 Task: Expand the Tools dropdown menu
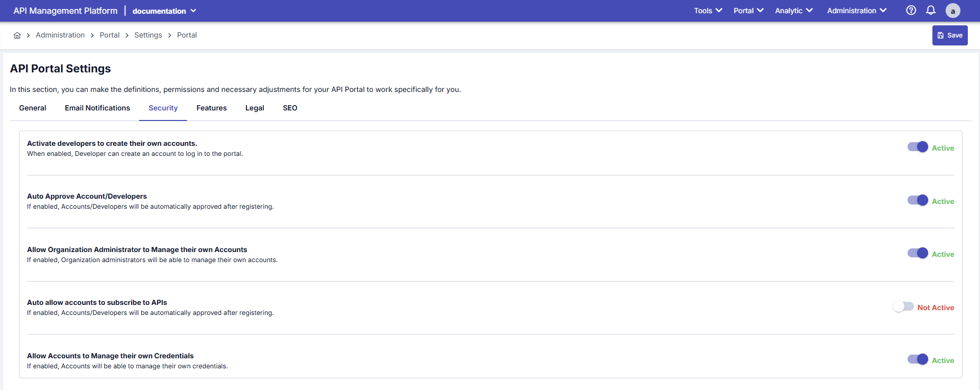[708, 11]
